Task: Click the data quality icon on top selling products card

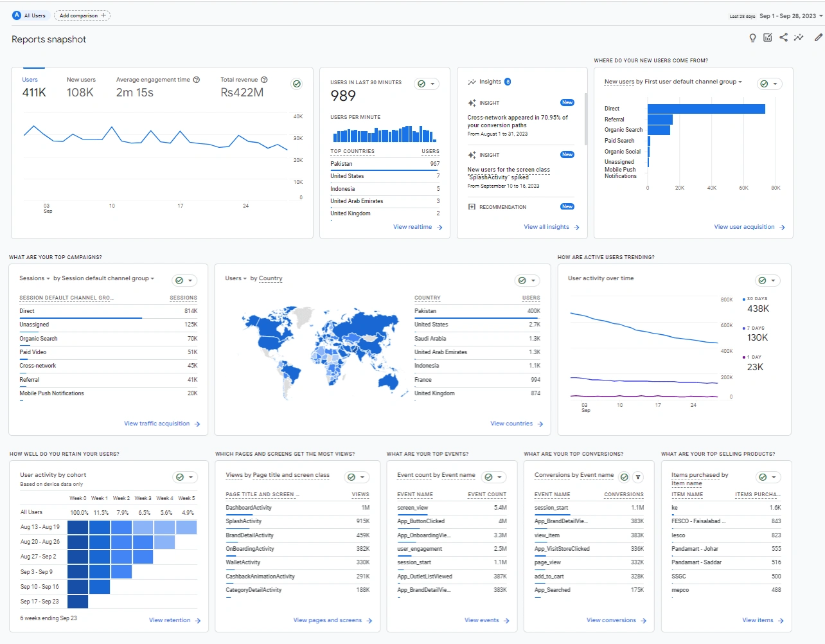Action: tap(763, 476)
